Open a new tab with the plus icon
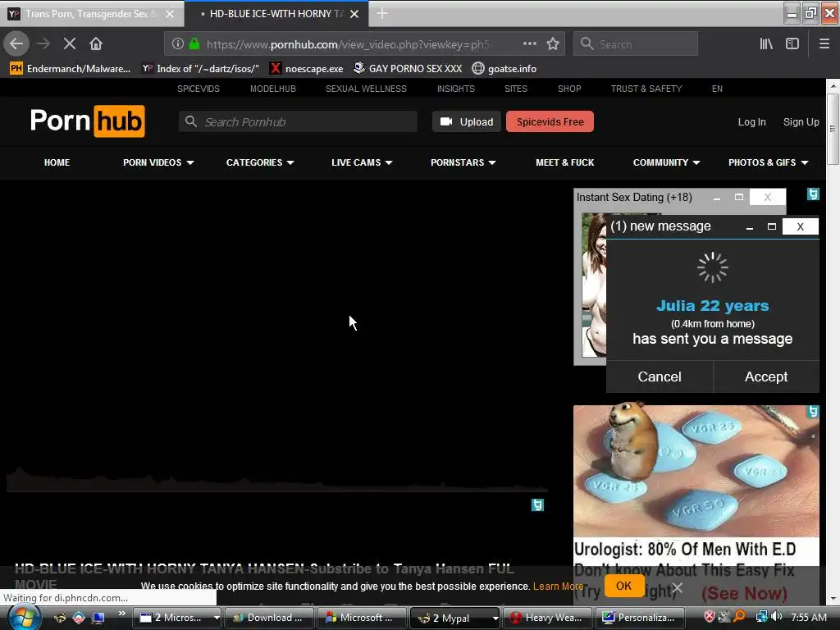 (x=382, y=13)
